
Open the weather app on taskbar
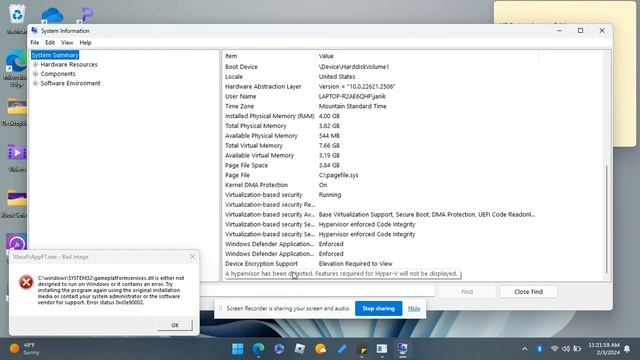click(x=320, y=349)
